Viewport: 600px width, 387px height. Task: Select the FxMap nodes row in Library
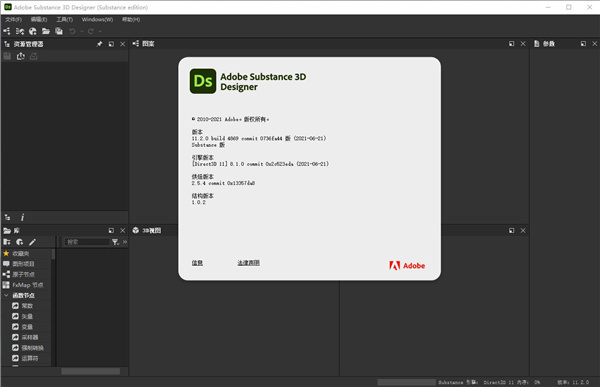point(26,285)
